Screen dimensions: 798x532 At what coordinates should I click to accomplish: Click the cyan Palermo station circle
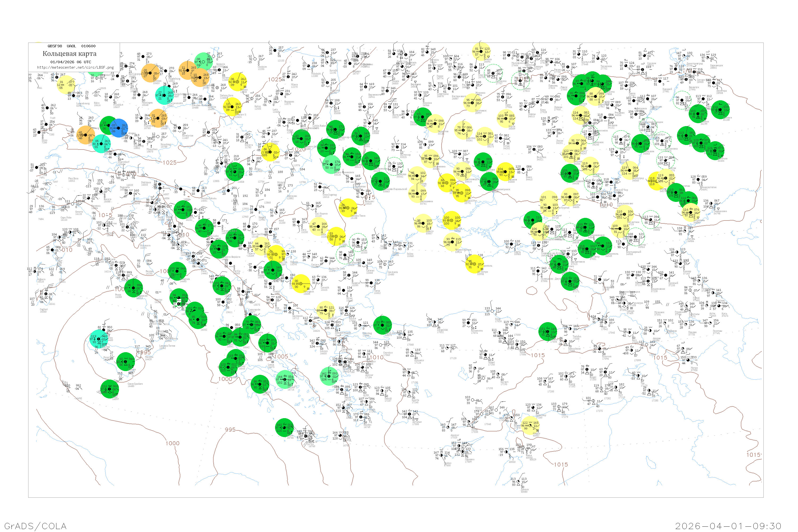pos(99,339)
